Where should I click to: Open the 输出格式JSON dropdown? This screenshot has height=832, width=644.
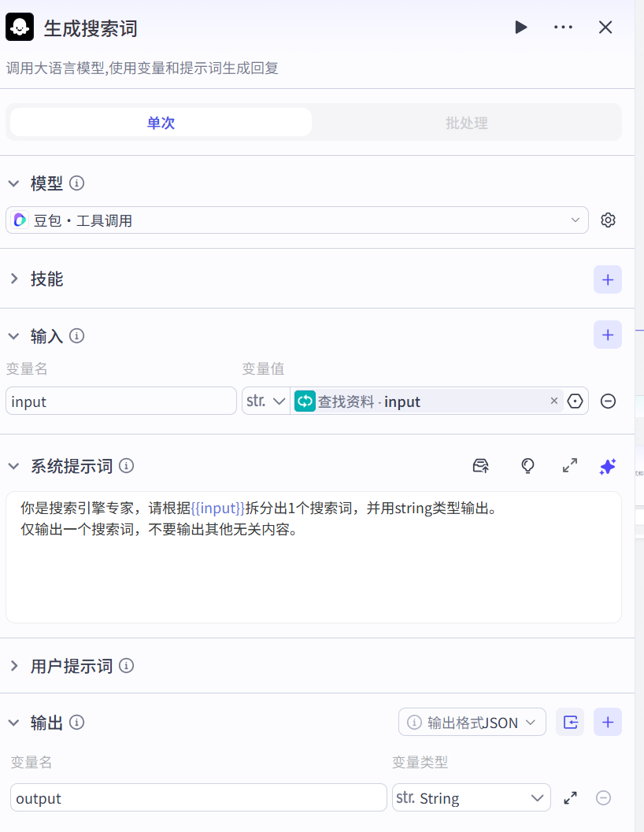click(x=472, y=723)
